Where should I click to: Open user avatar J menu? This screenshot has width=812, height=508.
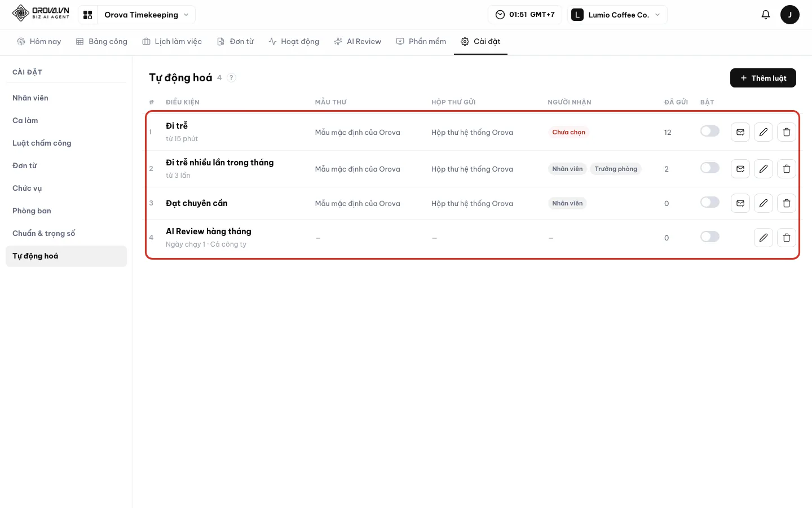pyautogui.click(x=789, y=15)
